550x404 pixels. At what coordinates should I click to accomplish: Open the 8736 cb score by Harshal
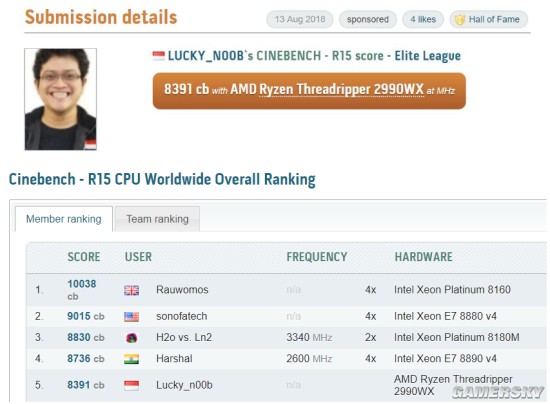(86, 358)
